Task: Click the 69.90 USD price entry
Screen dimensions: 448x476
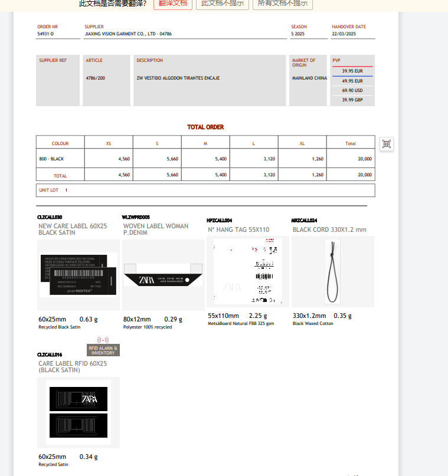Action: tap(352, 90)
